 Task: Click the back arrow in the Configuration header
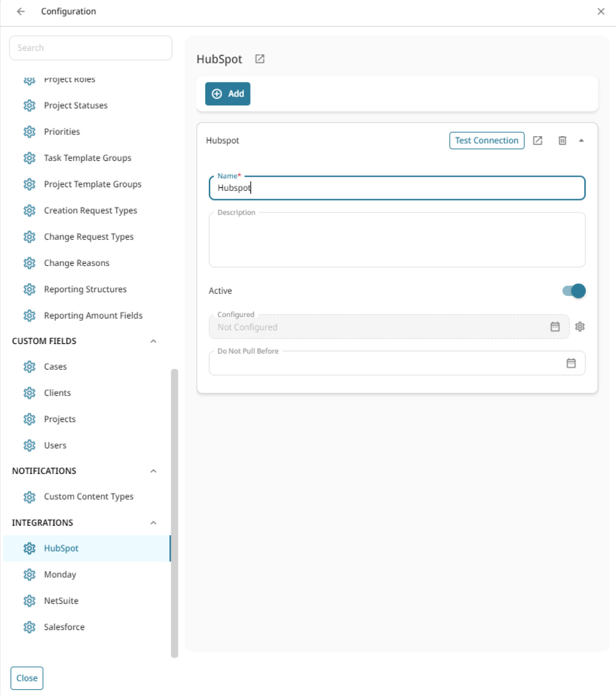(20, 11)
